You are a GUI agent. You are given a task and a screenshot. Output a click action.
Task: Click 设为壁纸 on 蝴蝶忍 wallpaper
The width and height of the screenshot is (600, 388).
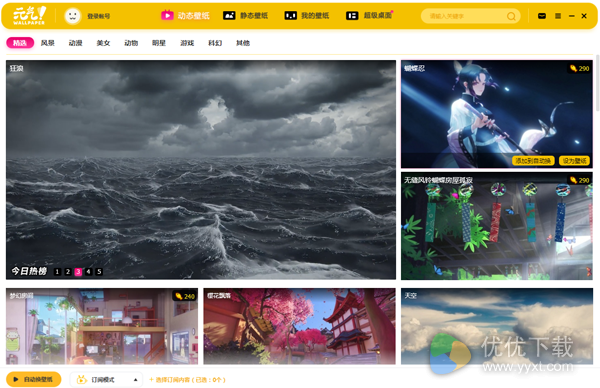point(574,161)
